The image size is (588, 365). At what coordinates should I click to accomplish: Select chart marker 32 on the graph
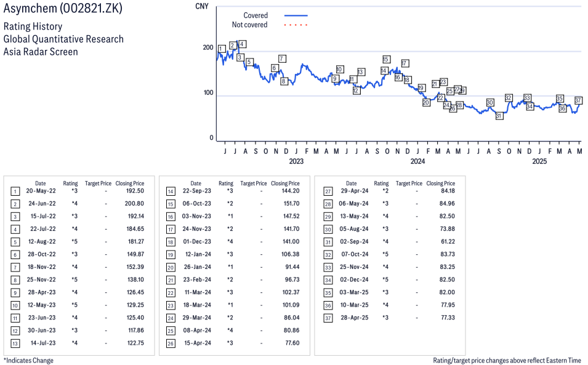(x=509, y=98)
